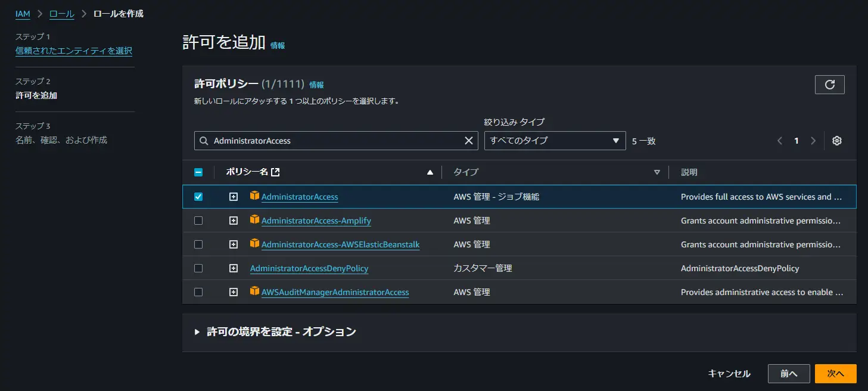The height and width of the screenshot is (391, 868).
Task: Click page number 1 in pagination
Action: [x=797, y=141]
